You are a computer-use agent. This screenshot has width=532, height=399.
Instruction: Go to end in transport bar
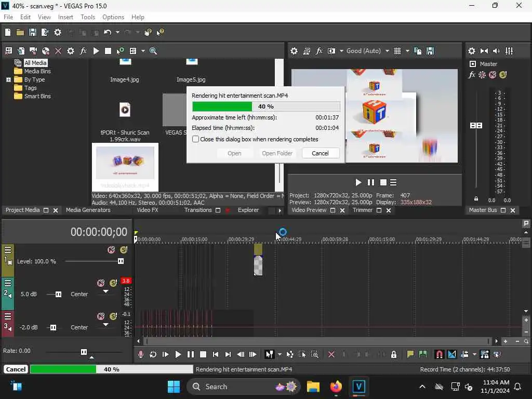(228, 354)
